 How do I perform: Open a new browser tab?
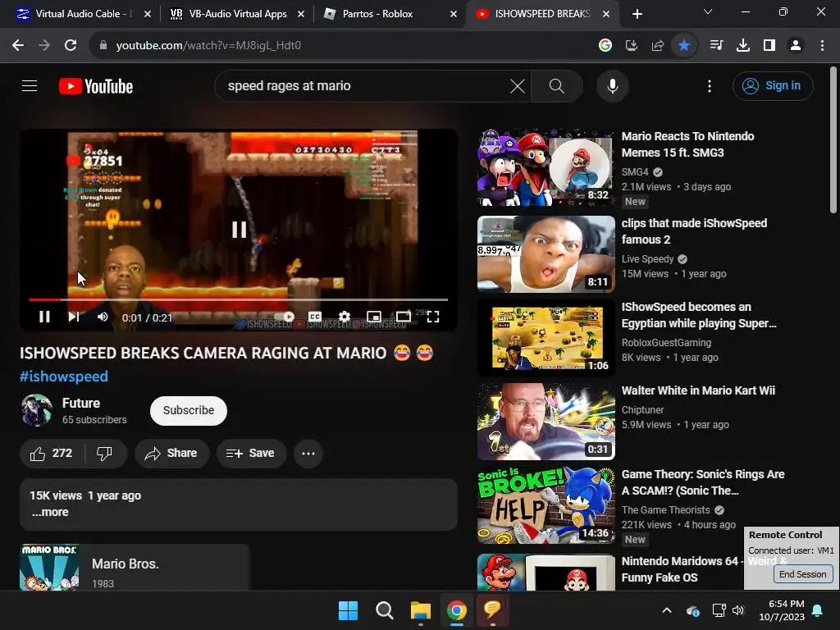click(x=637, y=14)
